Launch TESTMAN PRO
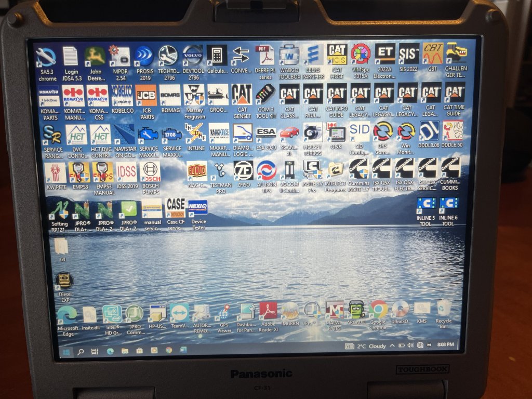Screen dimensions: 532x399 [x=220, y=171]
